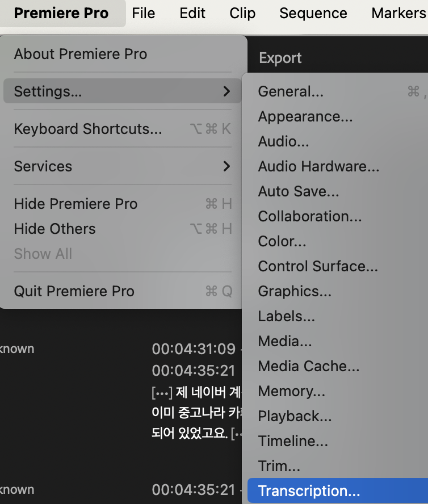Open Audio Hardware settings

338,166
